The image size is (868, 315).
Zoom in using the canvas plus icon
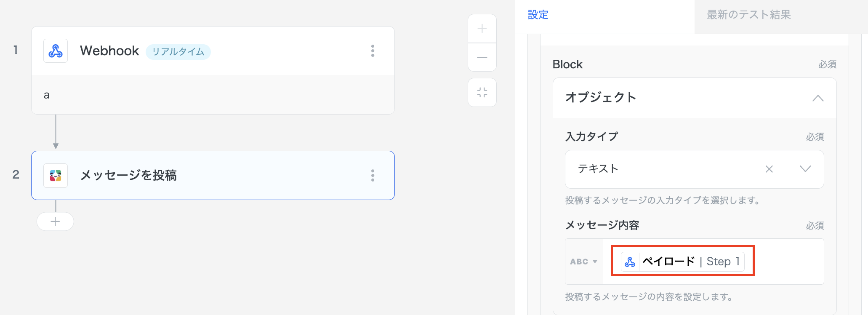tap(482, 28)
